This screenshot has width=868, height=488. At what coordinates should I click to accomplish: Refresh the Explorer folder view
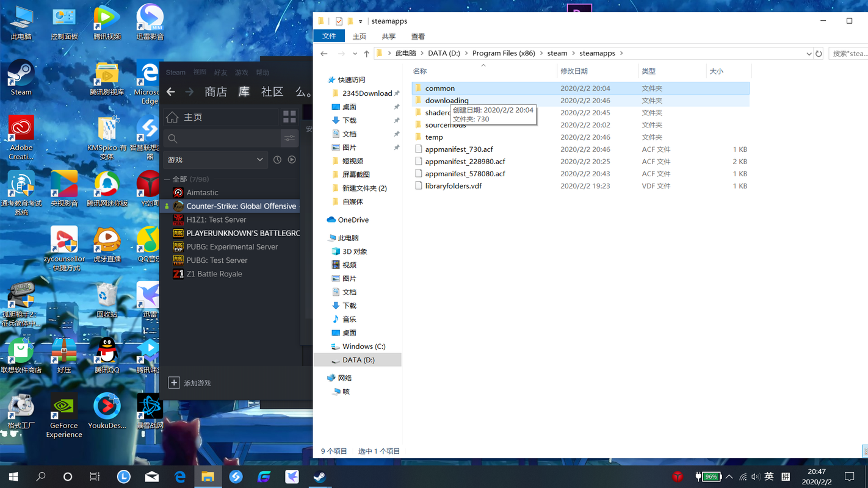tap(819, 54)
